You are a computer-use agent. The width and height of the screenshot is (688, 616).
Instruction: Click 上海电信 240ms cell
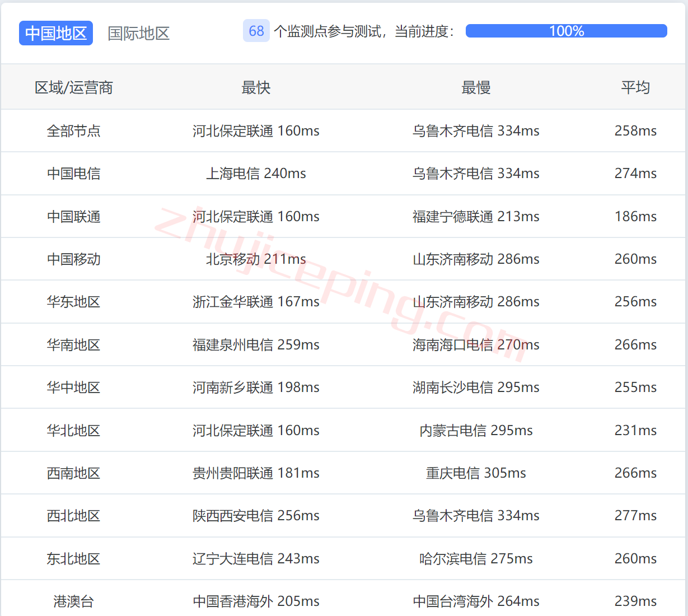(x=256, y=174)
